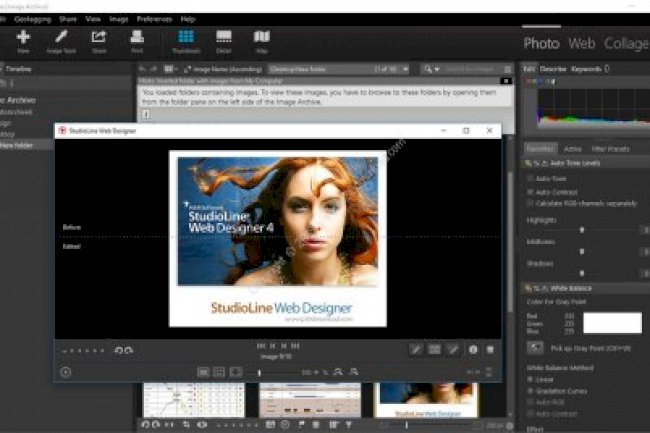This screenshot has height=433, width=650.
Task: Select New folder in folder tree
Action: [x=17, y=145]
